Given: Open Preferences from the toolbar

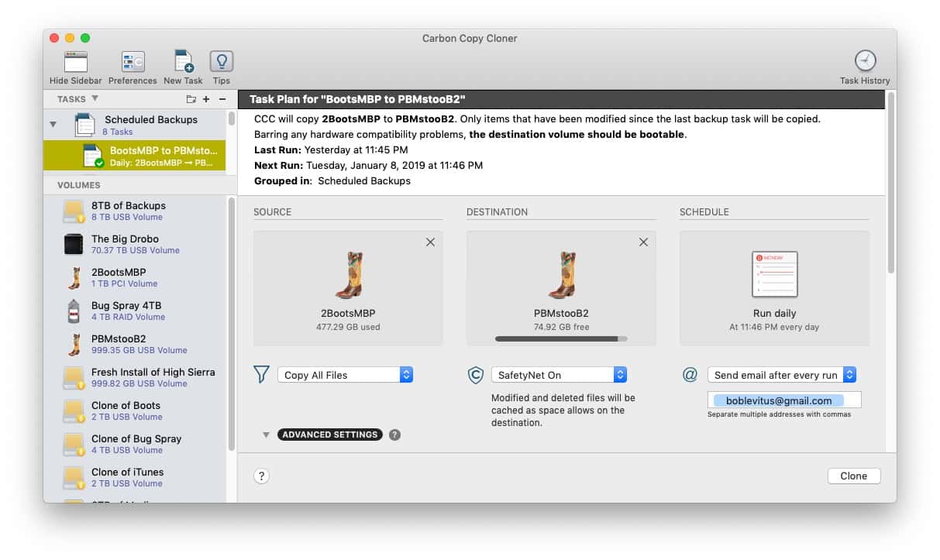Looking at the screenshot, I should coord(133,63).
